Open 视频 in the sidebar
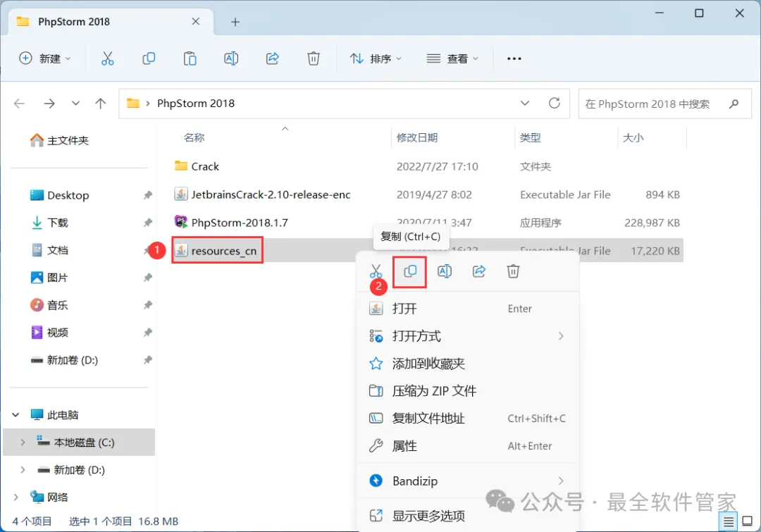761x532 pixels. (49, 333)
